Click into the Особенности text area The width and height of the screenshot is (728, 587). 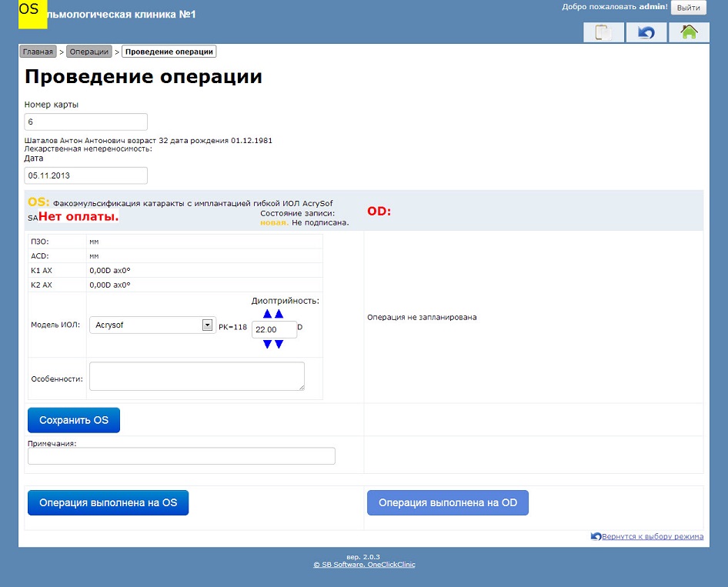197,377
